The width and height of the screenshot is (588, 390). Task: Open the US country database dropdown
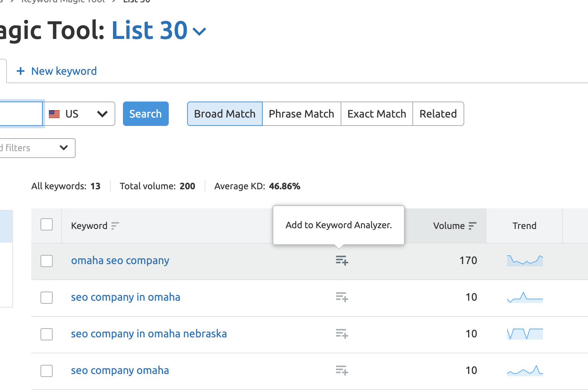click(x=80, y=114)
